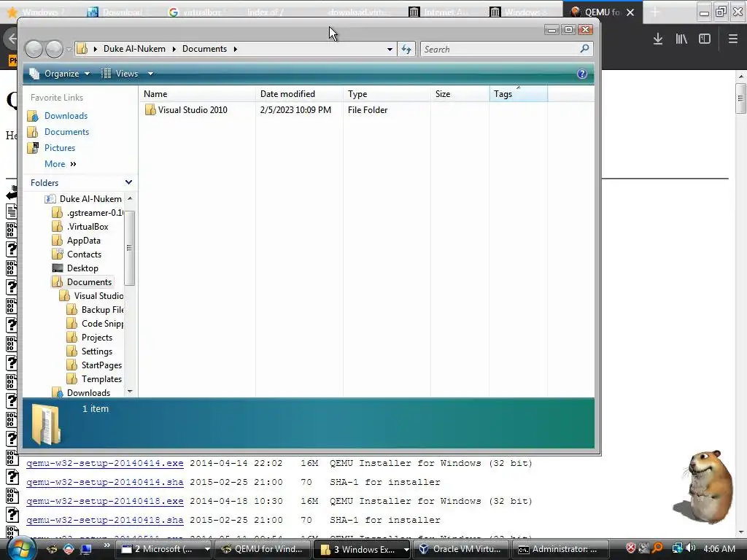Expand More favorite links
Viewport: 747px width, 560px height.
(60, 164)
